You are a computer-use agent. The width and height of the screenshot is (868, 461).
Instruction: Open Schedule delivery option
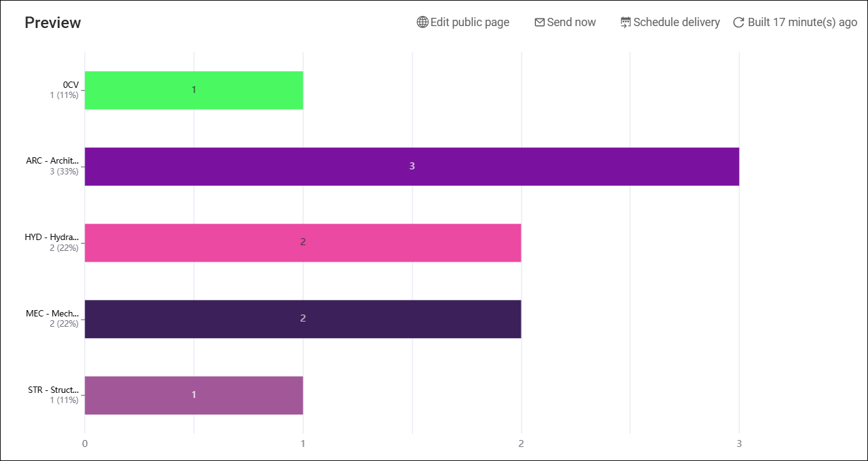[x=676, y=22]
